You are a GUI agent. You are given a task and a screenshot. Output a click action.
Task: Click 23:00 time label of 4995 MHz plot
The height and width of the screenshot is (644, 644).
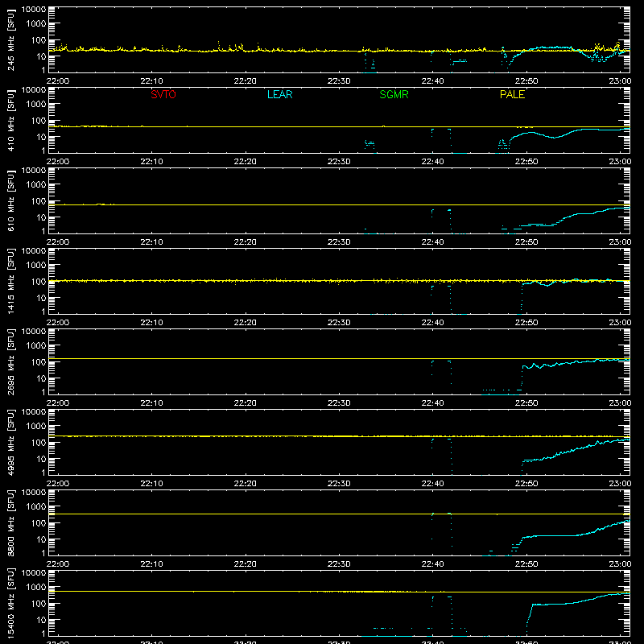(620, 484)
